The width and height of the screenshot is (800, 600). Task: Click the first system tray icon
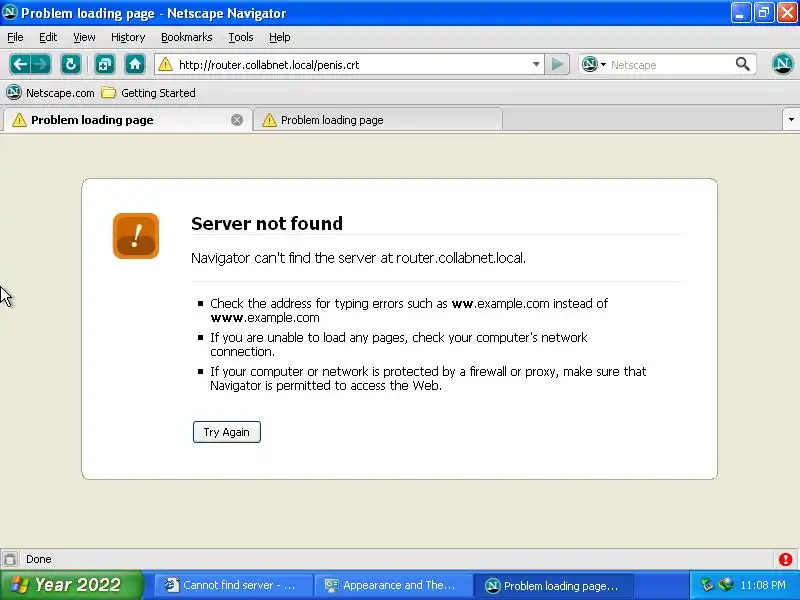click(707, 585)
